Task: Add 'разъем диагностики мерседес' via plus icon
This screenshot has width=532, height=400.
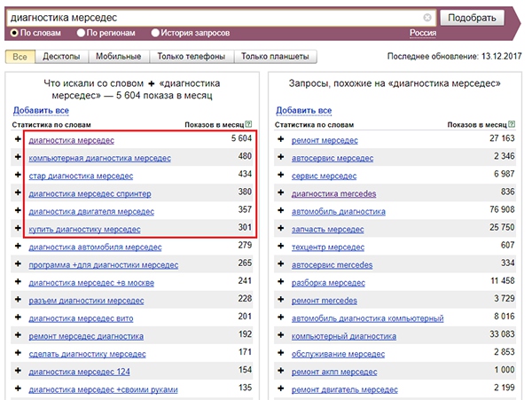Action: (18, 300)
